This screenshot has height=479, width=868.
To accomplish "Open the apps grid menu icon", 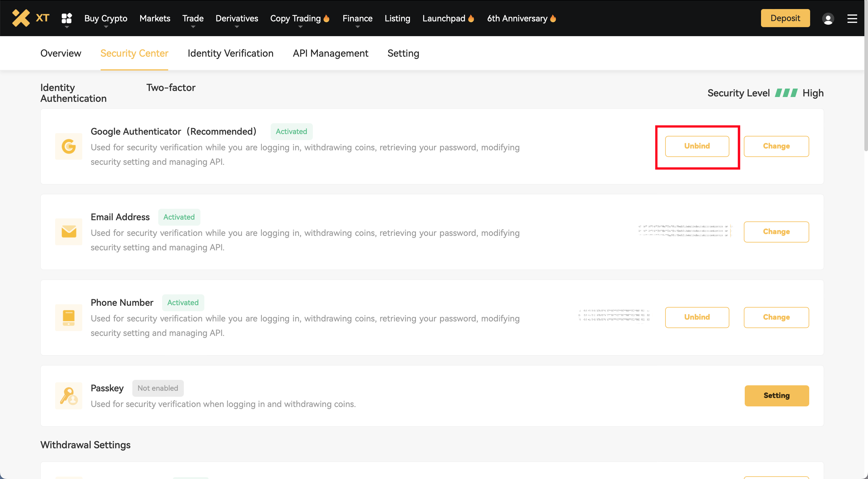I will 67,18.
